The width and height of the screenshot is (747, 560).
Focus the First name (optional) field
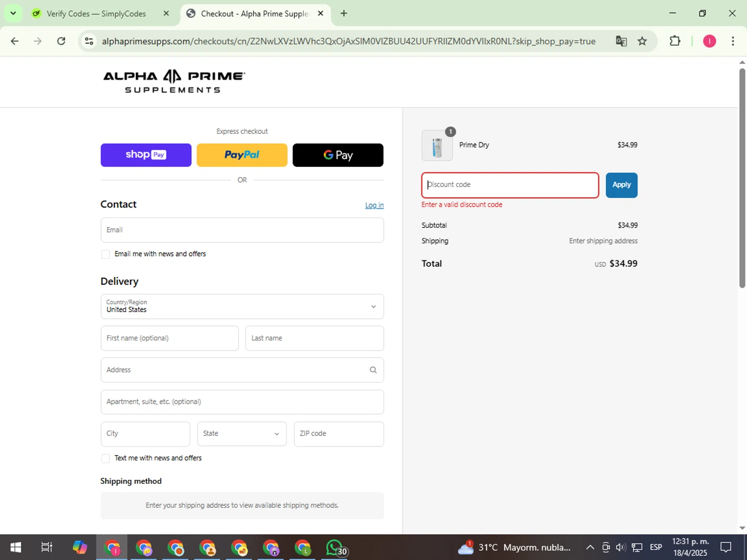[x=169, y=338]
